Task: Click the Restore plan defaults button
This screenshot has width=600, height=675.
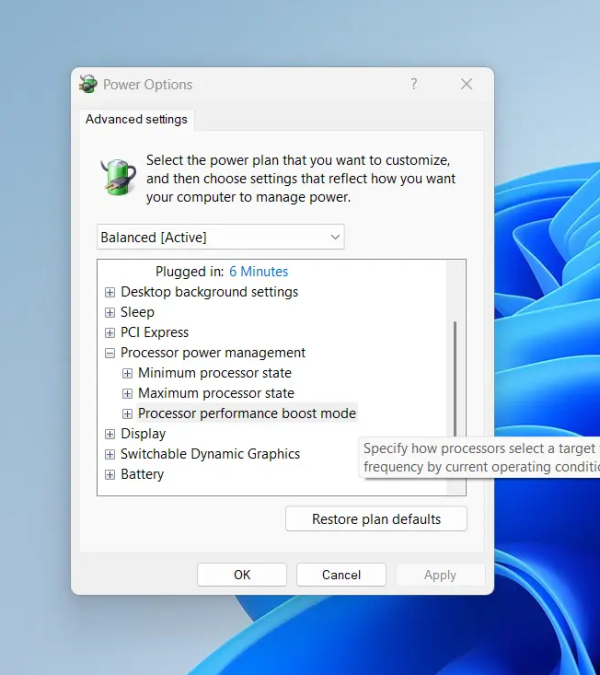Action: pyautogui.click(x=376, y=519)
